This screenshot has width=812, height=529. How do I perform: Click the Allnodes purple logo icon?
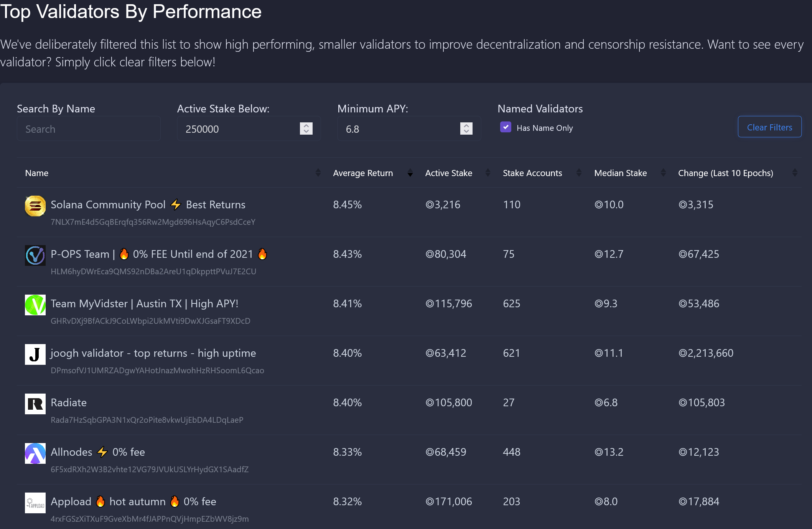35,453
